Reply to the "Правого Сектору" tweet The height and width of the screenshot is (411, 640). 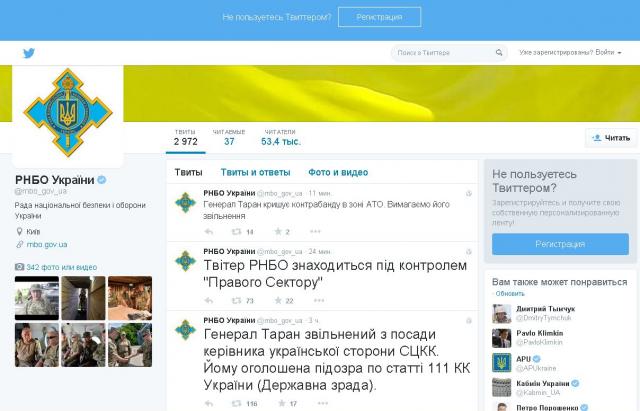point(209,300)
